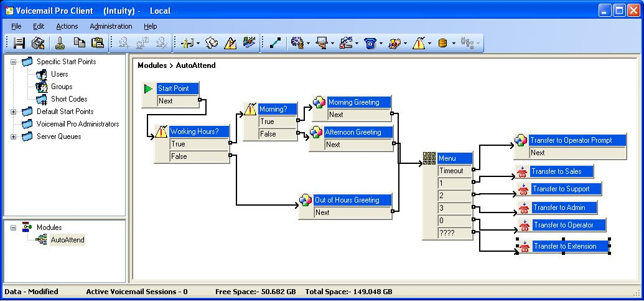Screen dimensions: 644x301
Task: Select the Transfer to Operator Prompt action
Action: pyautogui.click(x=577, y=140)
